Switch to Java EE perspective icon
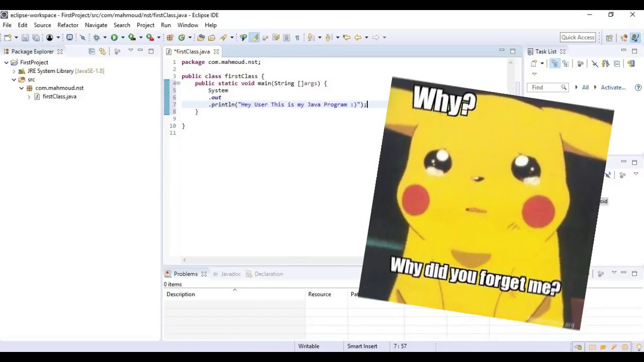Viewport: 644px width, 362px height. pos(624,37)
